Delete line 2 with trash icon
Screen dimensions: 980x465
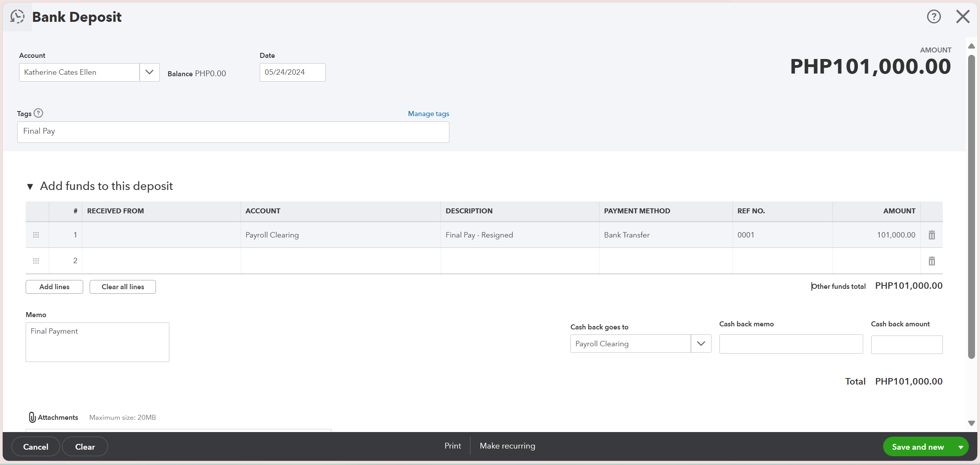tap(931, 261)
